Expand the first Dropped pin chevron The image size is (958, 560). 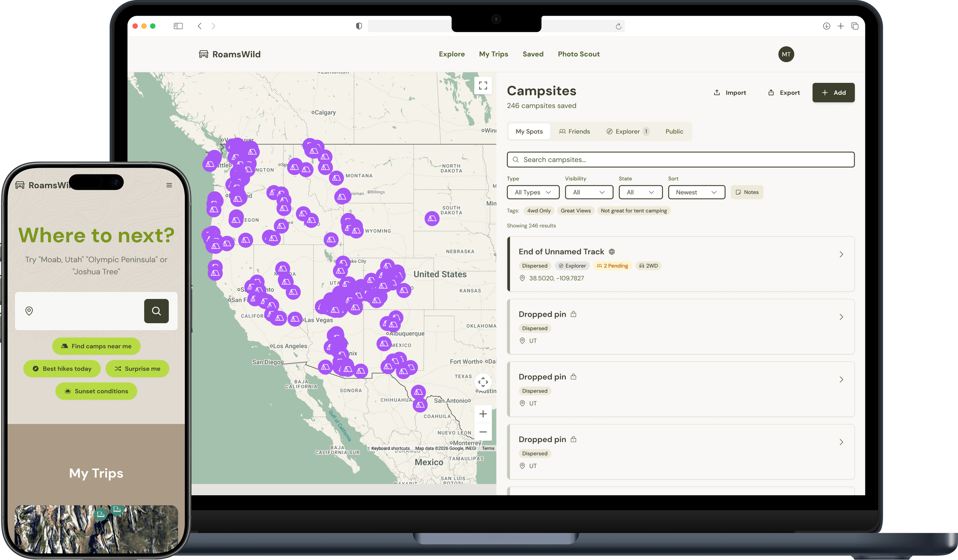pyautogui.click(x=841, y=317)
